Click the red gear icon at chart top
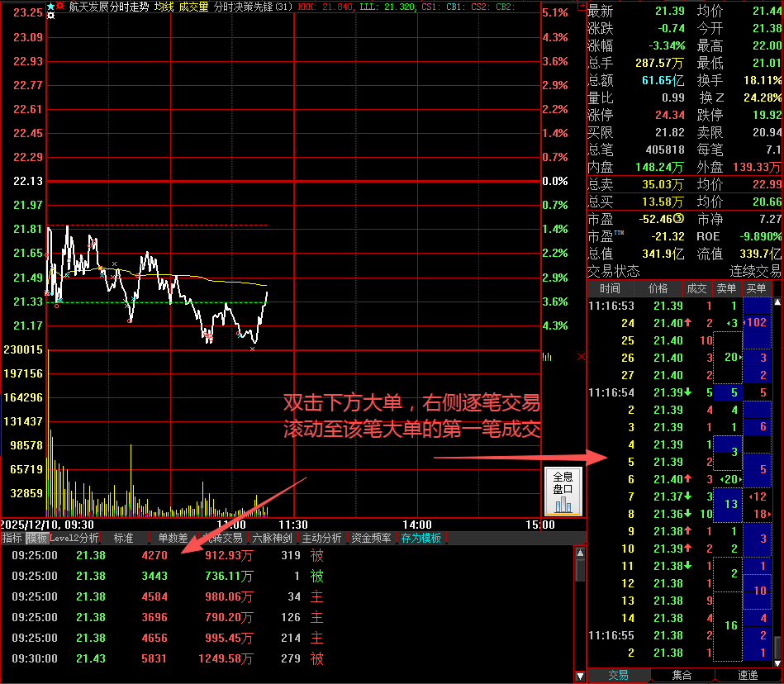 [x=60, y=6]
